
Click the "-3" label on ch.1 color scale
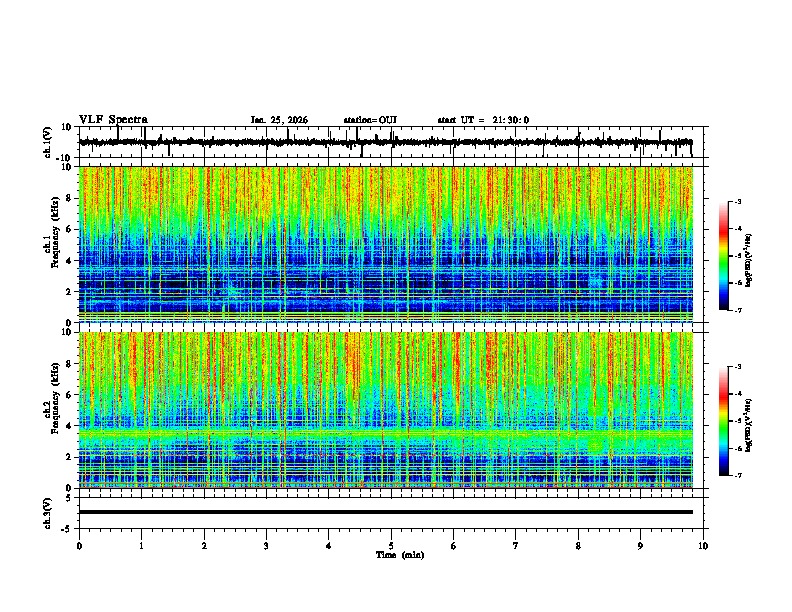[738, 201]
